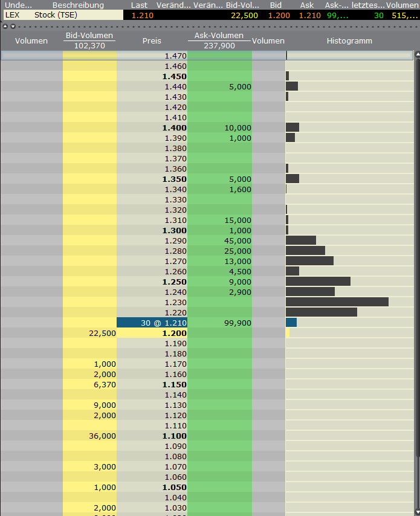Screen dimensions: 420x516
Task: Select the LEX ticker cell
Action: coord(12,15)
